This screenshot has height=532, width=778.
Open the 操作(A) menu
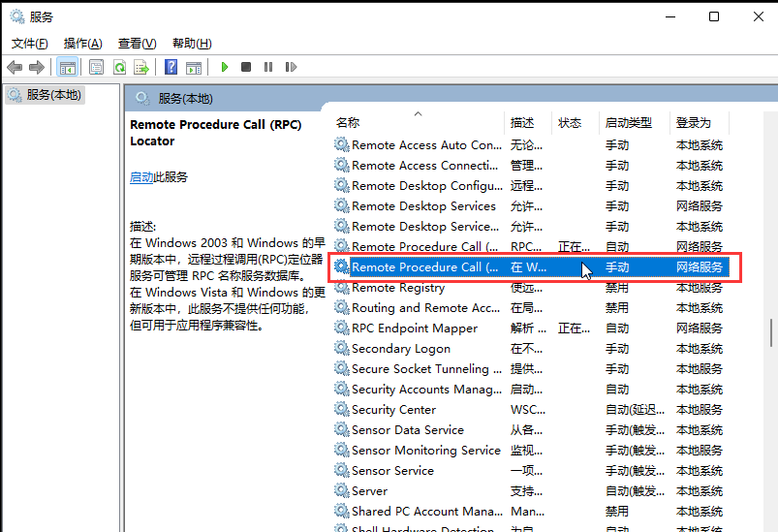pos(82,44)
